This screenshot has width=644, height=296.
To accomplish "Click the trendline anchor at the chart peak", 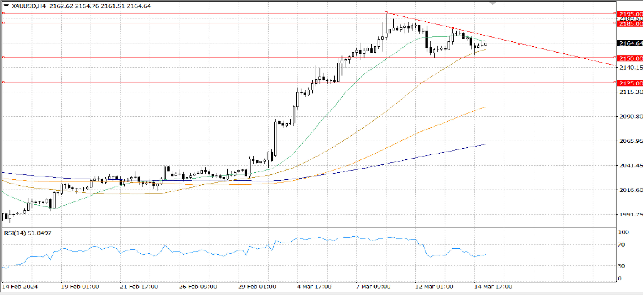I will [x=386, y=12].
